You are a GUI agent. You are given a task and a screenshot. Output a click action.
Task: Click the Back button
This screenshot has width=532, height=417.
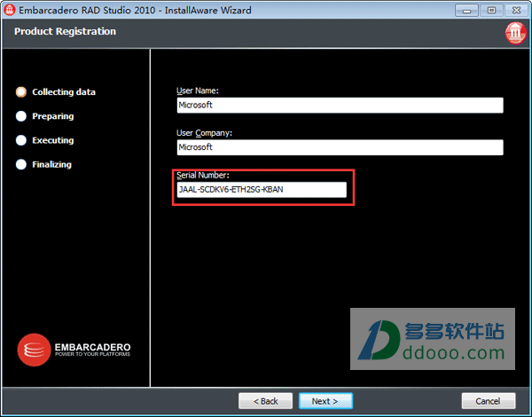coord(265,401)
